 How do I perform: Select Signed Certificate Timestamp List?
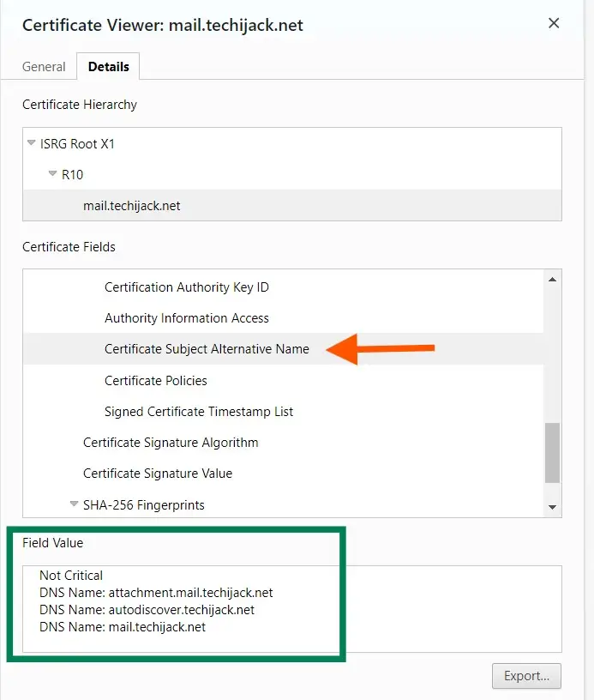pyautogui.click(x=198, y=412)
